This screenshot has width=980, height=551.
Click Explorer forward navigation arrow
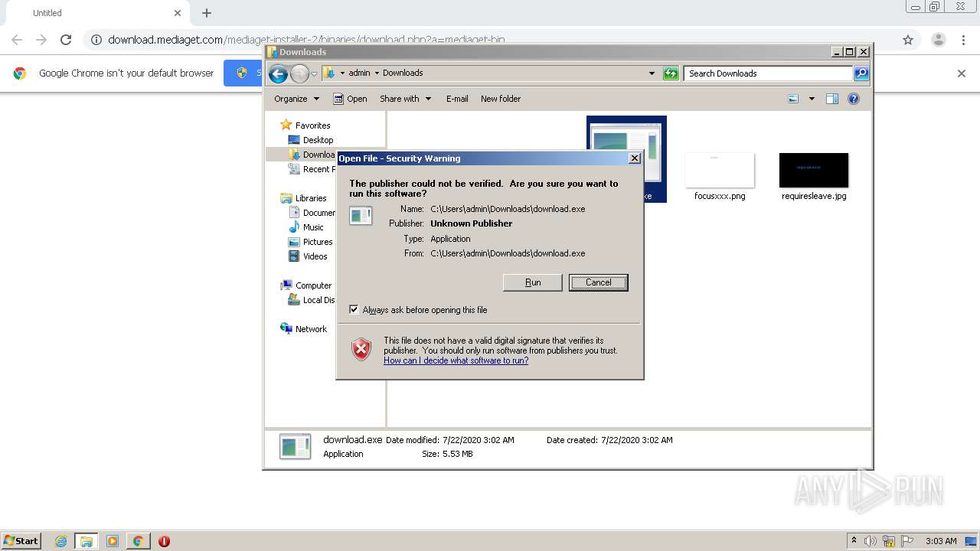pos(299,73)
